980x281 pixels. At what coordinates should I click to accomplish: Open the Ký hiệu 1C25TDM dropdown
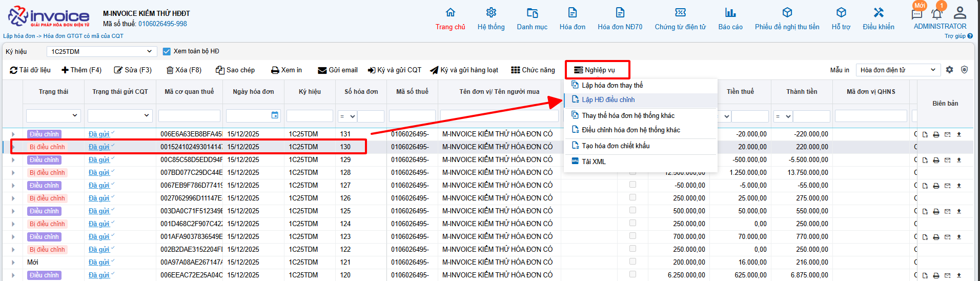coord(101,51)
